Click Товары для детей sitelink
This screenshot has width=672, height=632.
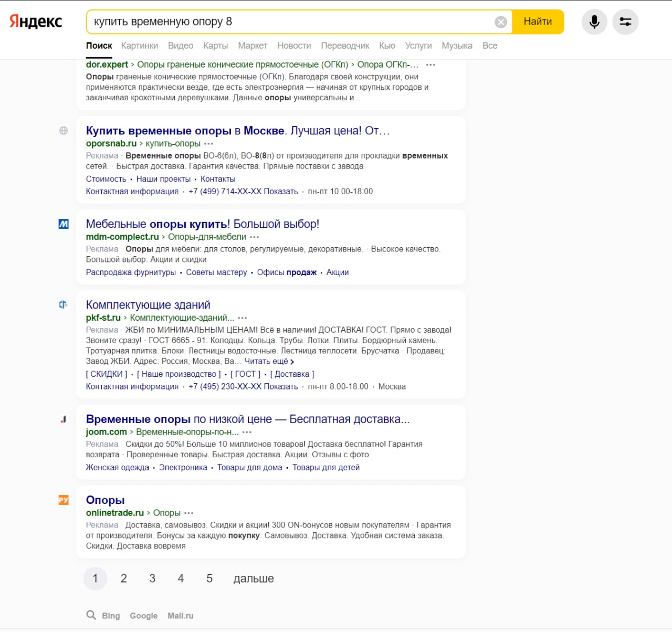[x=326, y=468]
